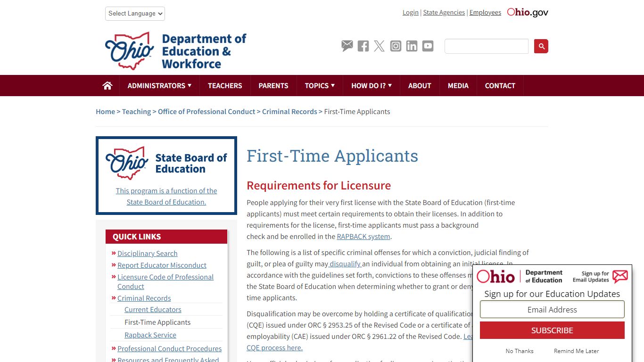644x362 pixels.
Task: Open Disciplinary Search quick link
Action: click(x=148, y=254)
